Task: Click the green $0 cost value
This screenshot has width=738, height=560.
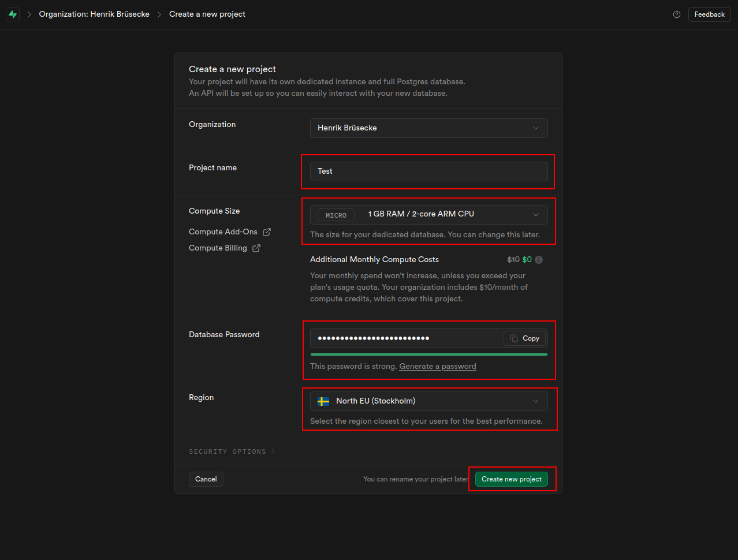Action: pos(527,260)
